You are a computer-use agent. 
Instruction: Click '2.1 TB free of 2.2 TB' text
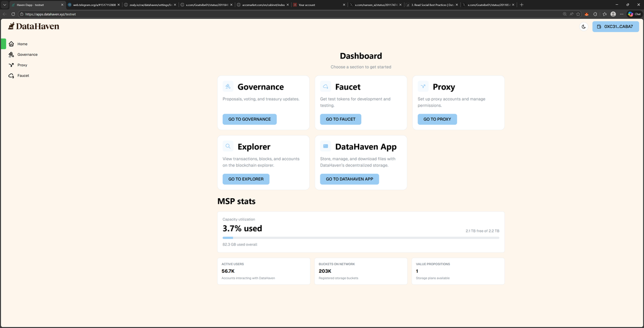(482, 231)
